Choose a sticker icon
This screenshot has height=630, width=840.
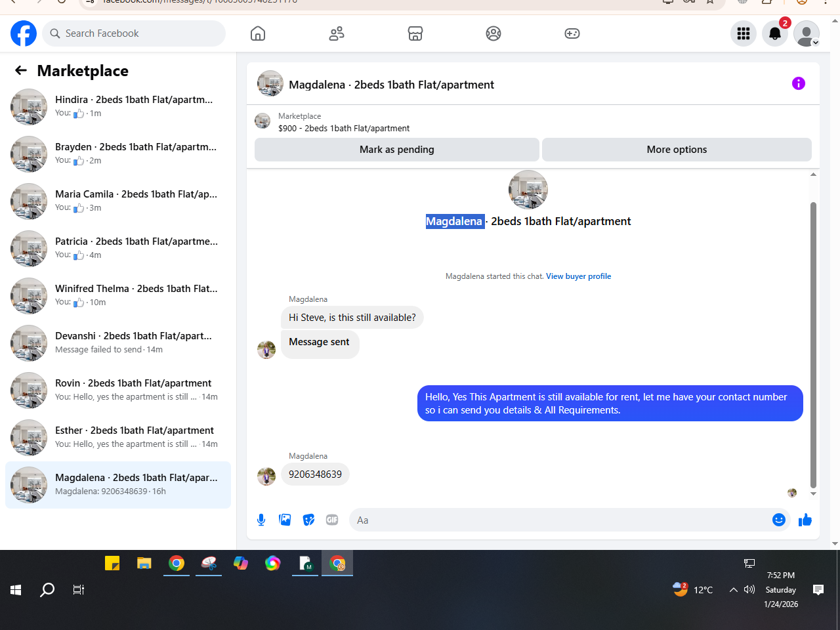click(x=308, y=520)
